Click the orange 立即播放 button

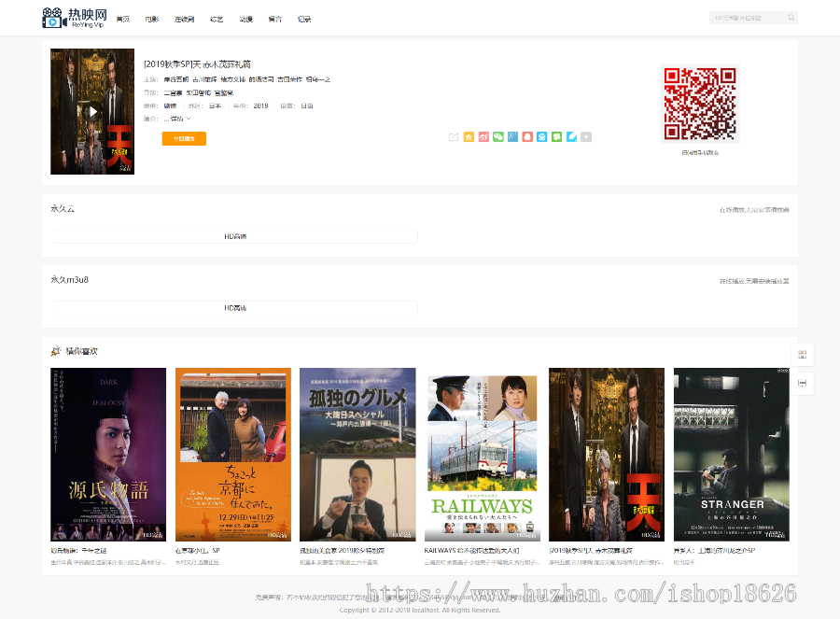184,138
